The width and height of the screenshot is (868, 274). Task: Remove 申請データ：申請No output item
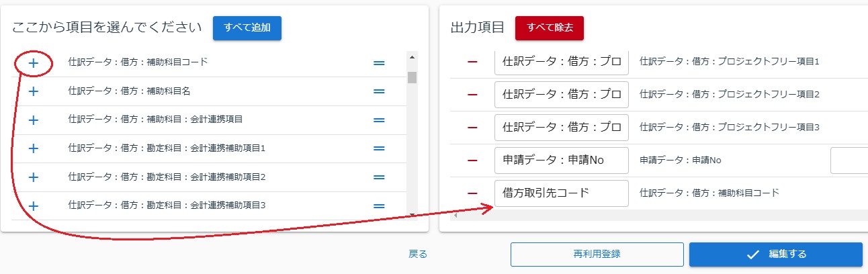pos(472,161)
